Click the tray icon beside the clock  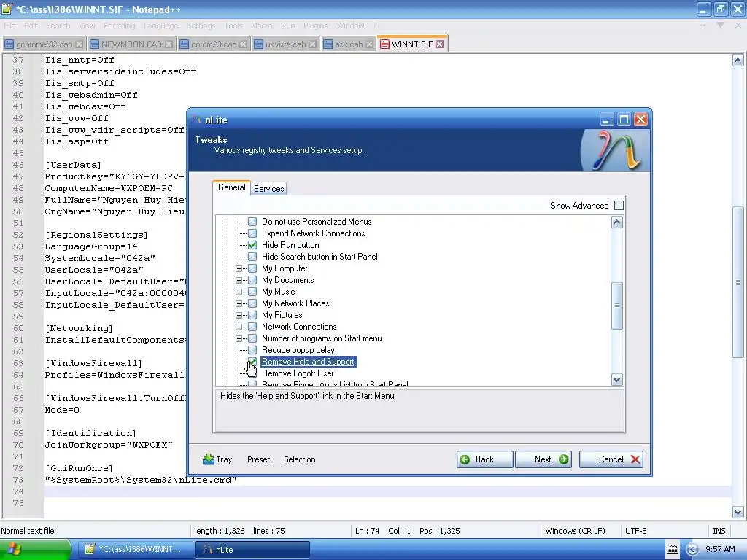tap(692, 550)
